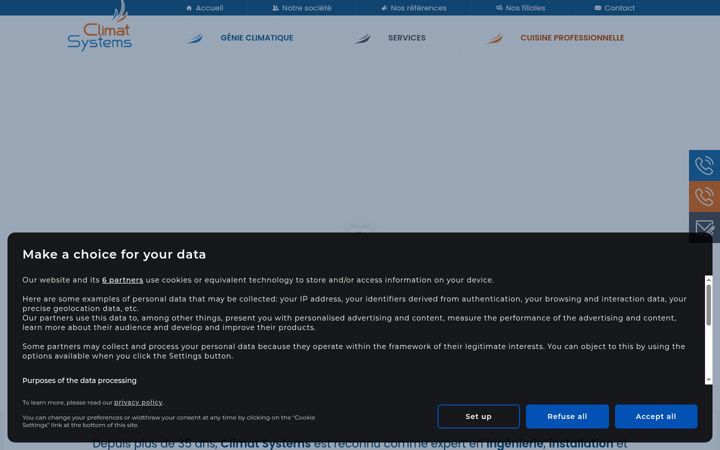This screenshot has height=450, width=720.
Task: Click the blue phone icon on side panel
Action: 704,165
